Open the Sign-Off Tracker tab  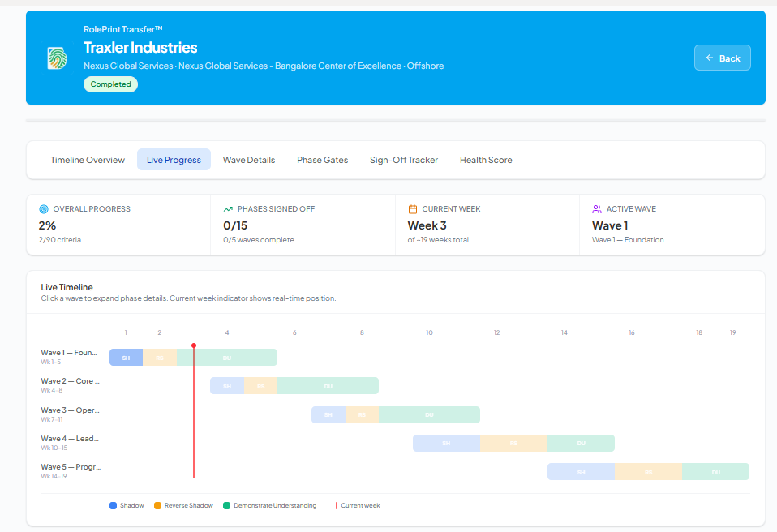[404, 160]
